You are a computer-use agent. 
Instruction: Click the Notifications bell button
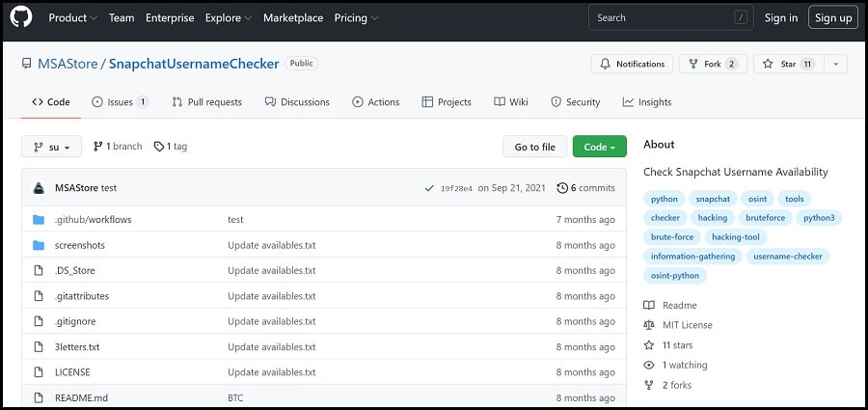(632, 64)
